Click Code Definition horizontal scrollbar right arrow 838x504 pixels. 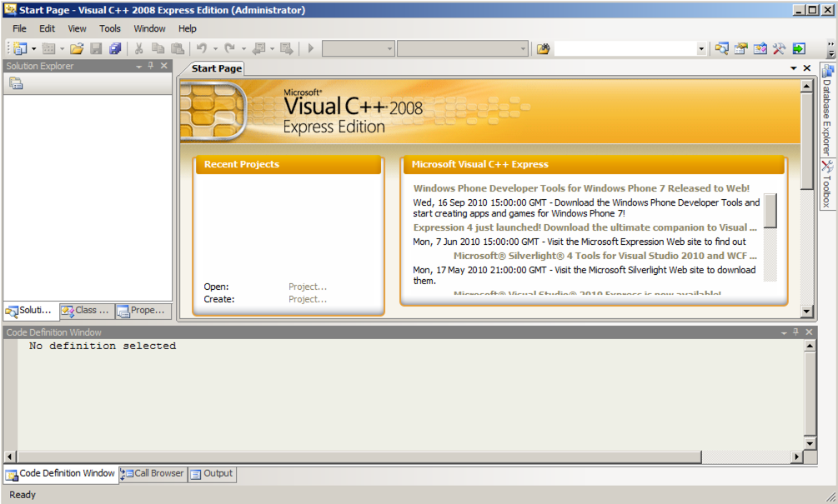(x=797, y=457)
